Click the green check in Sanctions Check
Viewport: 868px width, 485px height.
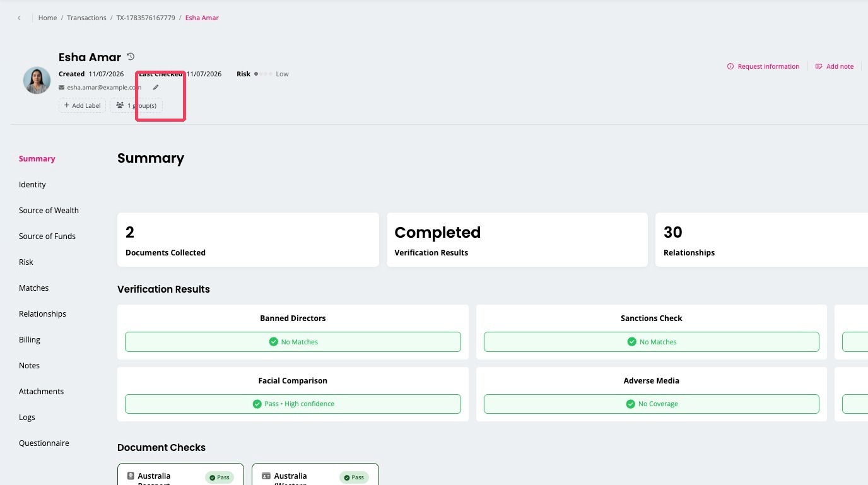pyautogui.click(x=631, y=342)
